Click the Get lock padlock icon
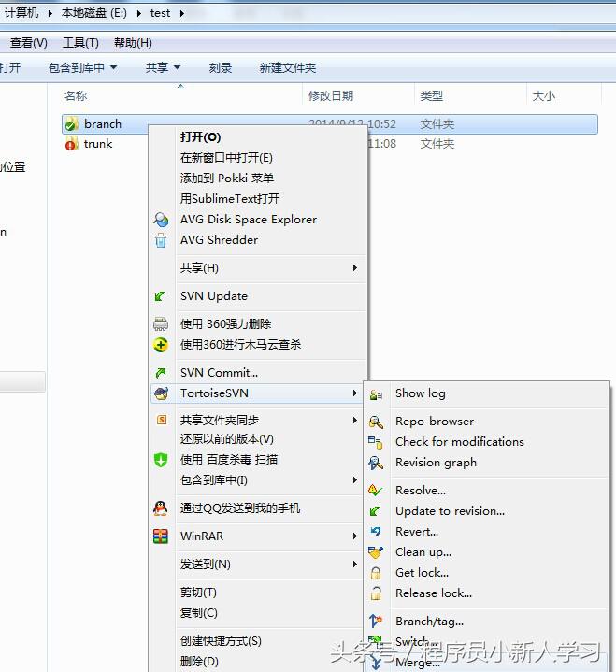The height and width of the screenshot is (672, 616). pos(376,573)
